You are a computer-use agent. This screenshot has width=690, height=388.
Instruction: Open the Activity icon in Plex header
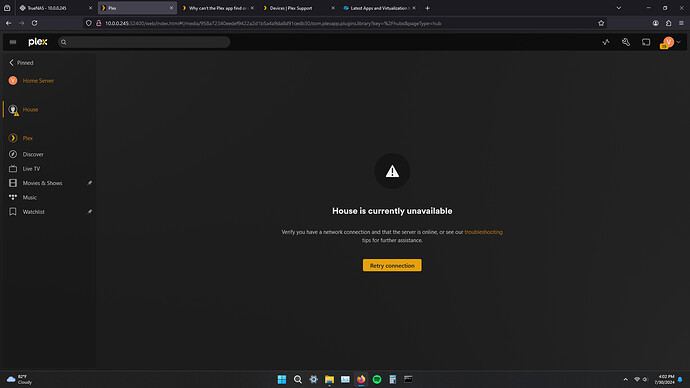[606, 42]
